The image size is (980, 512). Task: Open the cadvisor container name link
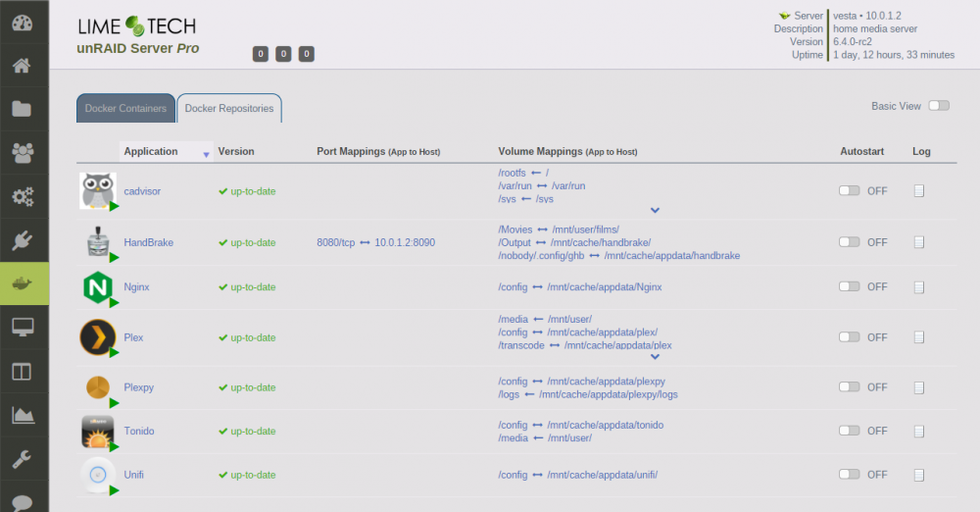point(142,191)
